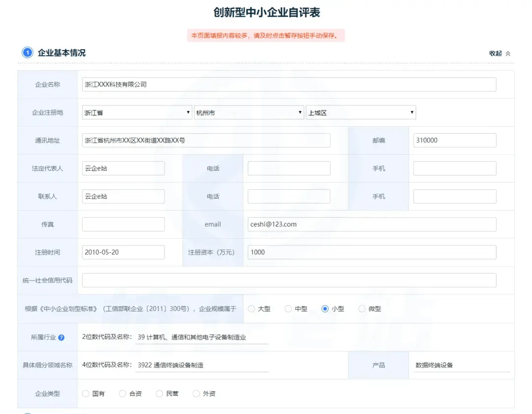Open the 上城区 district dropdown

[361, 112]
